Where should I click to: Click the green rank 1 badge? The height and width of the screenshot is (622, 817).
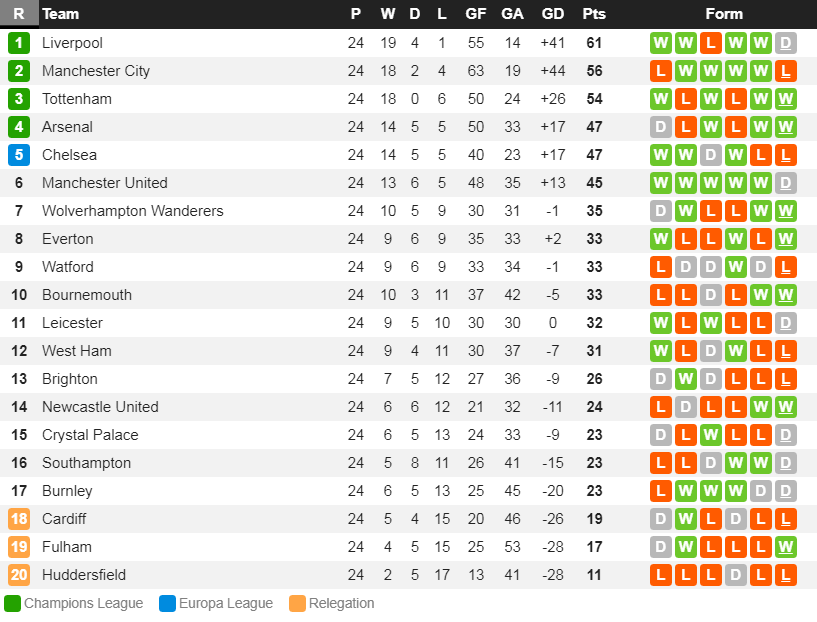coord(19,43)
